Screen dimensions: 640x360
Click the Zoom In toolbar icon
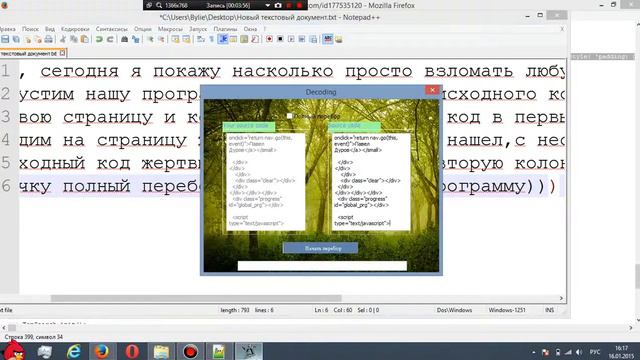click(x=150, y=39)
